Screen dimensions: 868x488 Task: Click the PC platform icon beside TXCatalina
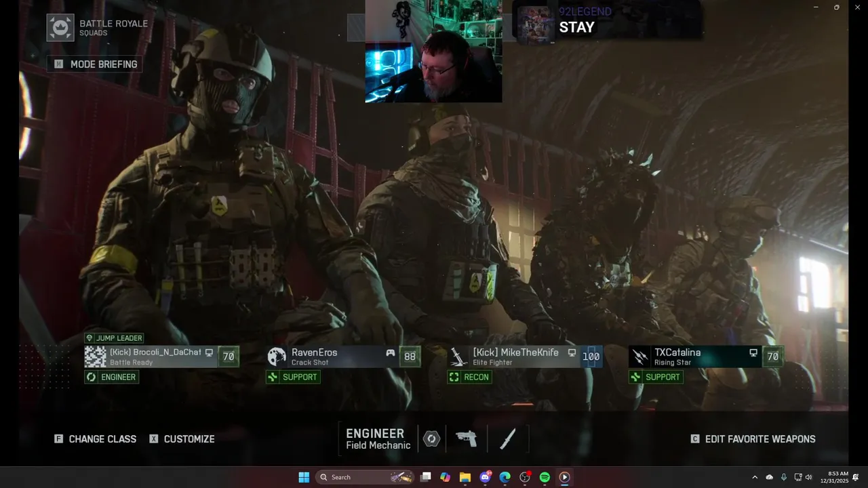coord(753,353)
